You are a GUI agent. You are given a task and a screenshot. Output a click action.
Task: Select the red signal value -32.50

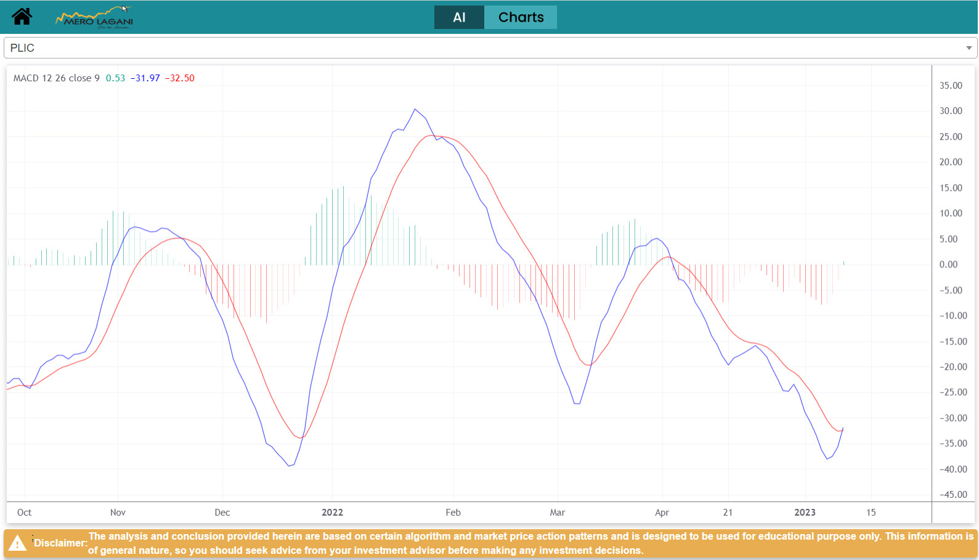pos(180,78)
